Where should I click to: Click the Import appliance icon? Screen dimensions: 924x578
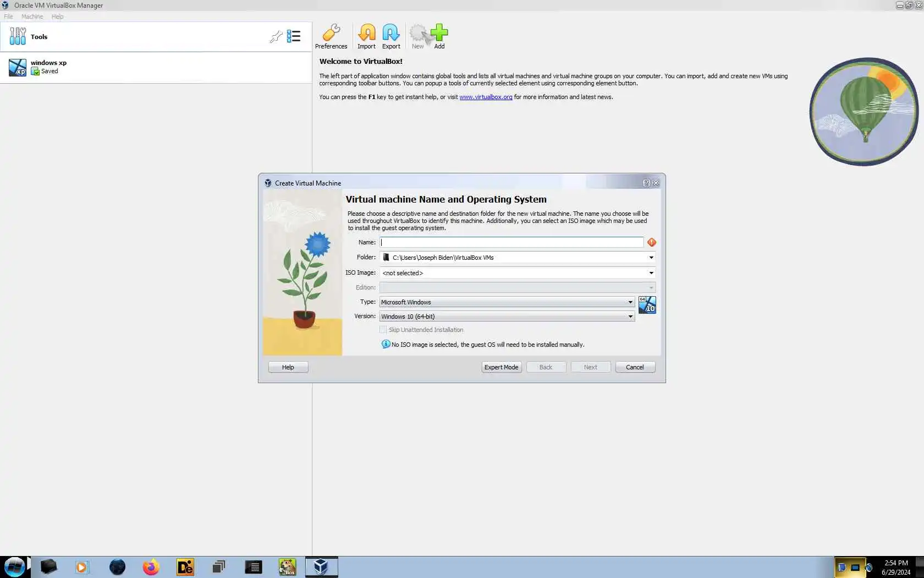coord(366,37)
